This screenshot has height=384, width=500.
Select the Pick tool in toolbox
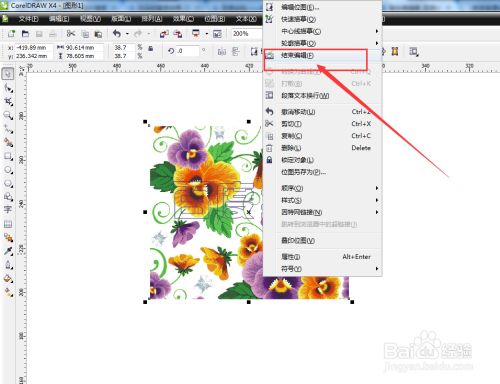tap(8, 73)
